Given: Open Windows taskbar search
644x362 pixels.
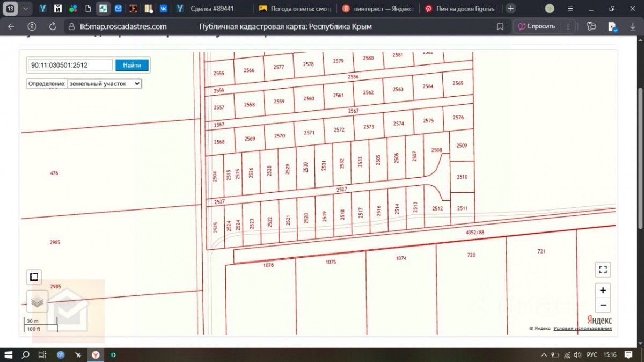Looking at the screenshot, I should click(x=25, y=354).
